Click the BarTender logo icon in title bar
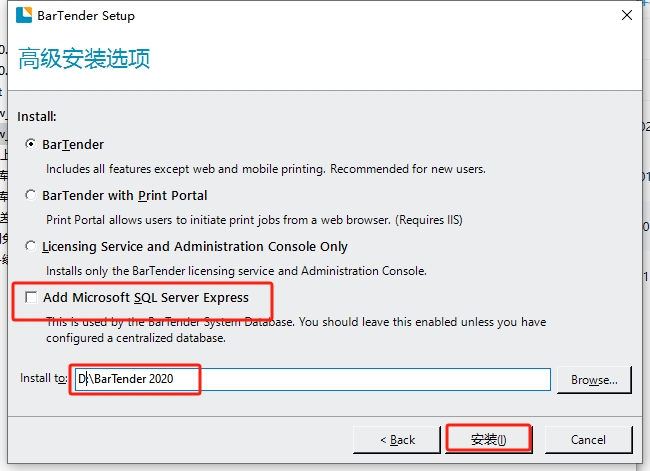Screen dimensions: 650x471 click(24, 15)
